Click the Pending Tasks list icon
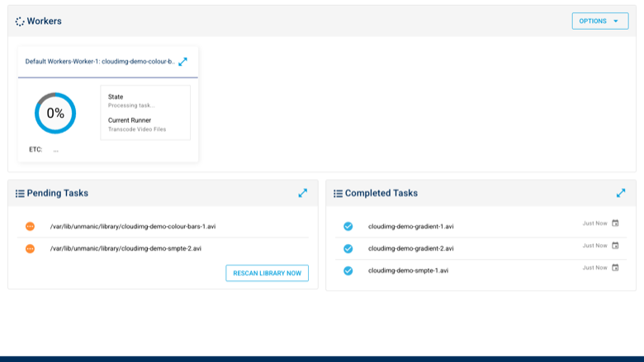The width and height of the screenshot is (644, 362). coord(20,194)
